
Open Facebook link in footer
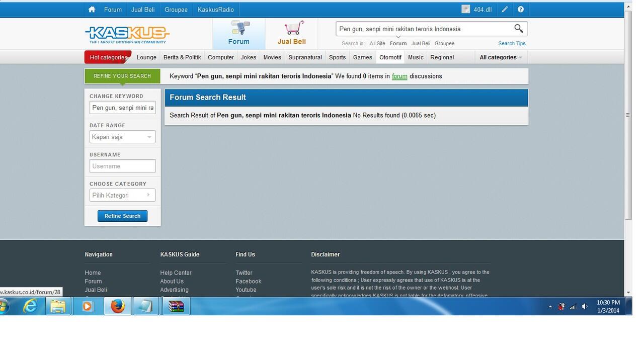point(248,282)
